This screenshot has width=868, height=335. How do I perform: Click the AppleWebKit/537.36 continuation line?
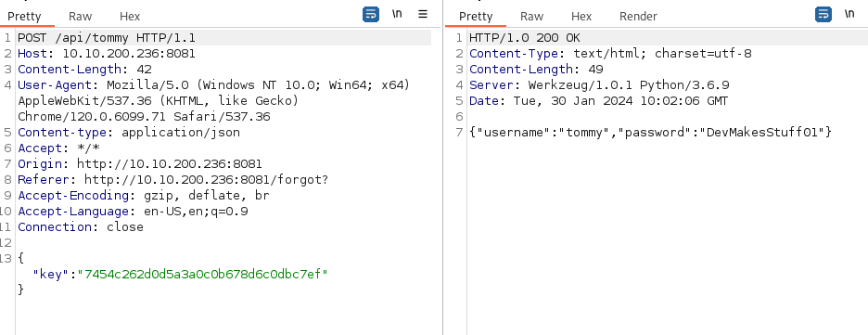(x=159, y=101)
